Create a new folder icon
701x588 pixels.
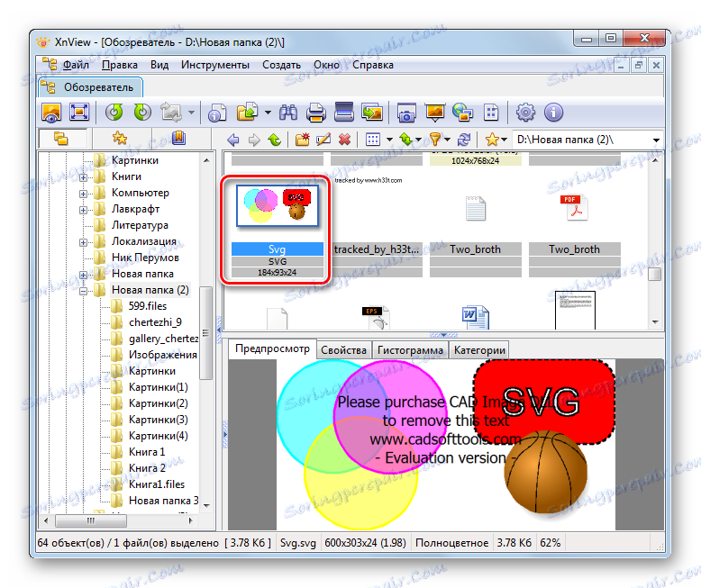(x=302, y=140)
